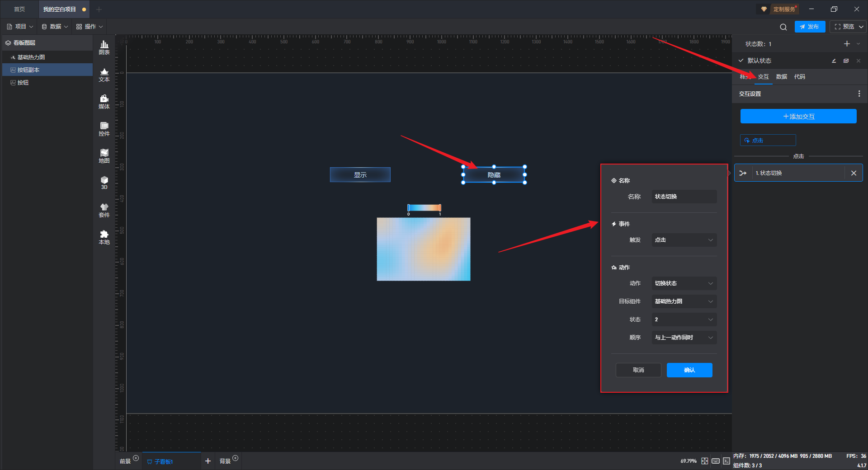Open the 地图 map components panel

pyautogui.click(x=104, y=156)
